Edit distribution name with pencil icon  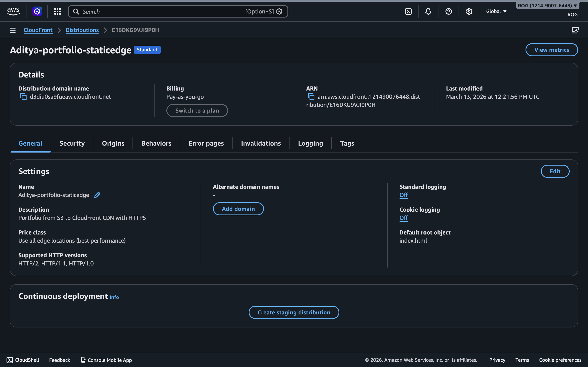(97, 195)
